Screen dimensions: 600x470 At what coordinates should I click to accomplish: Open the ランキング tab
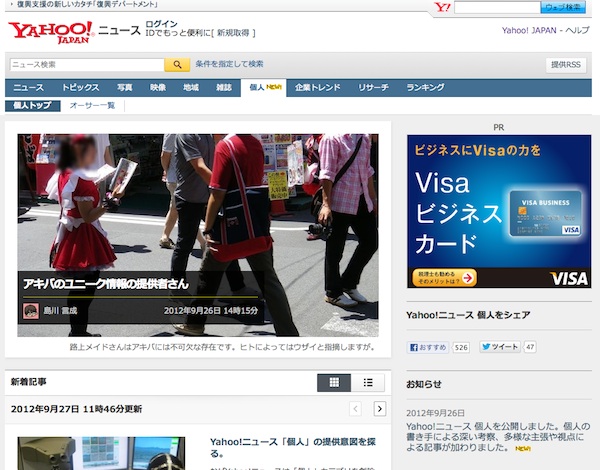click(425, 88)
